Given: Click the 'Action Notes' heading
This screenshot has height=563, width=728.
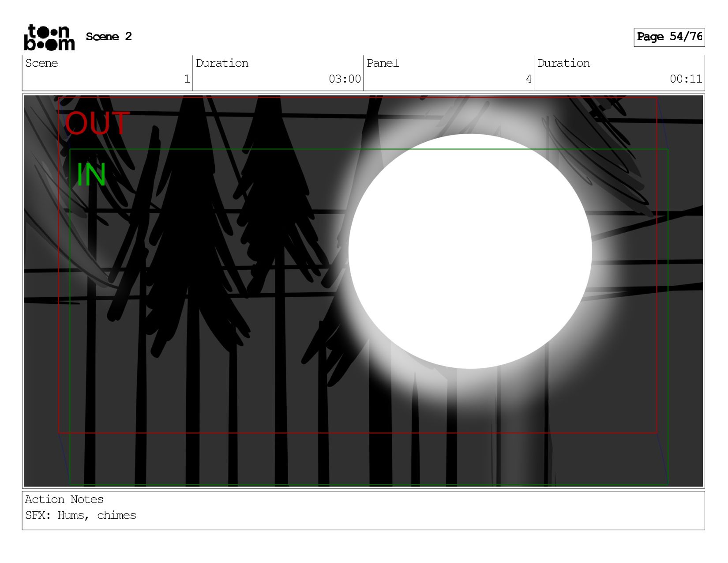Looking at the screenshot, I should pos(64,499).
